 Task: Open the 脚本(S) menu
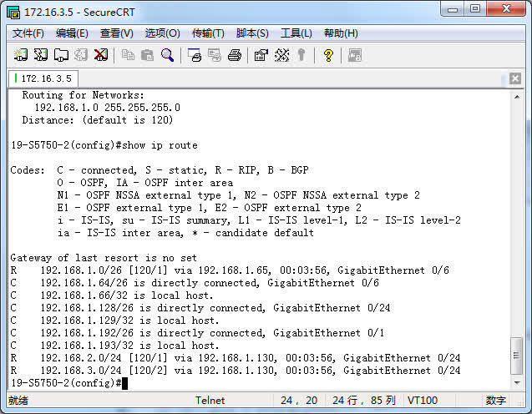pyautogui.click(x=252, y=33)
